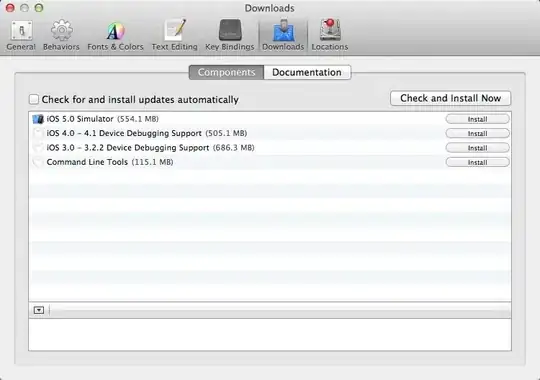This screenshot has height=380, width=540.
Task: Open the Locations preferences pane
Action: (x=330, y=35)
